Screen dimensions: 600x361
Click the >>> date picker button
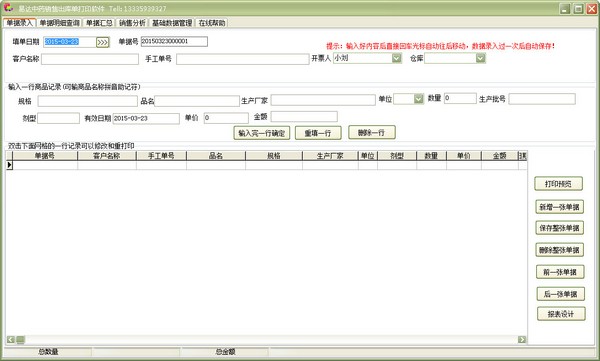(103, 42)
